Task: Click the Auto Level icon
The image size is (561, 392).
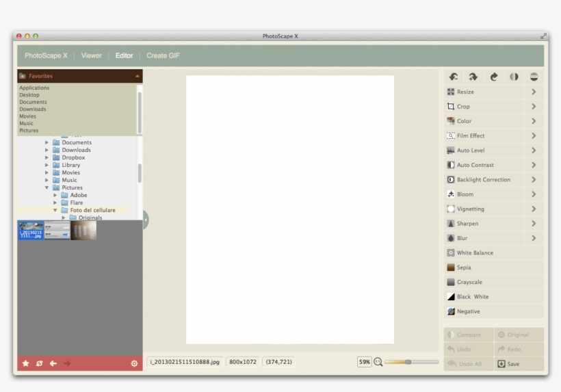Action: coord(451,151)
